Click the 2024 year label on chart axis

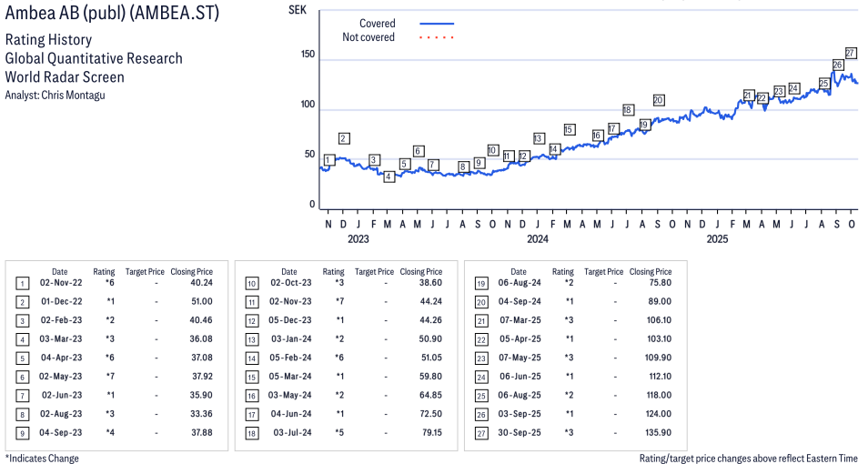(537, 239)
